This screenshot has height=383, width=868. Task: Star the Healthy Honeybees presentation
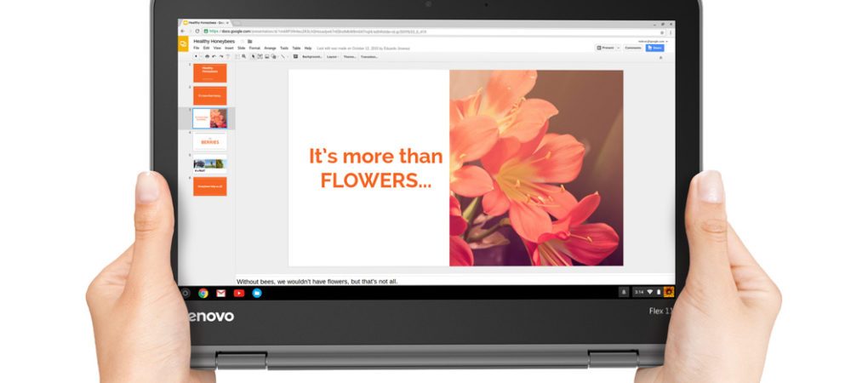242,41
